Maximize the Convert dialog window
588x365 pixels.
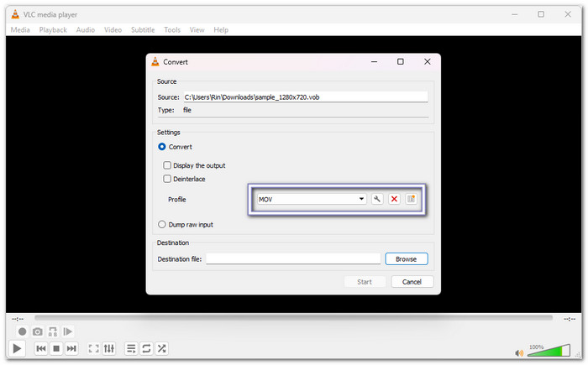401,62
